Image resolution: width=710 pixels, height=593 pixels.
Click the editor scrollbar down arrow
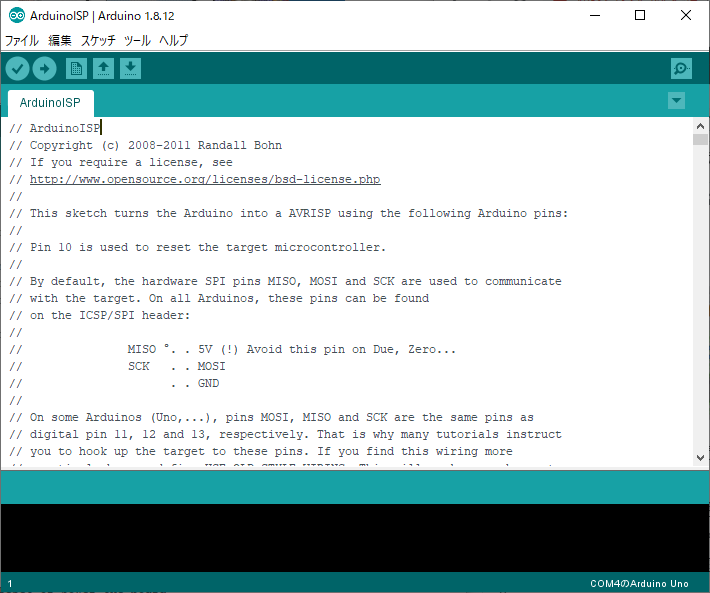(x=700, y=458)
